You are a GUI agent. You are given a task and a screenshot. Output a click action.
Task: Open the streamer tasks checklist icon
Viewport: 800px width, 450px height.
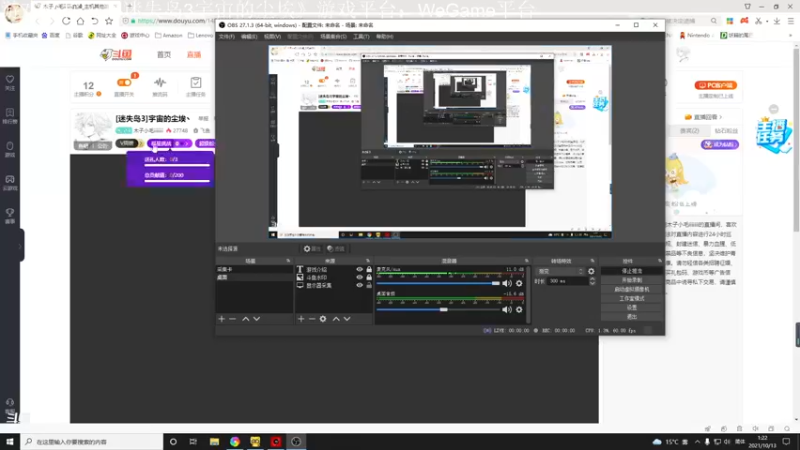tap(195, 86)
